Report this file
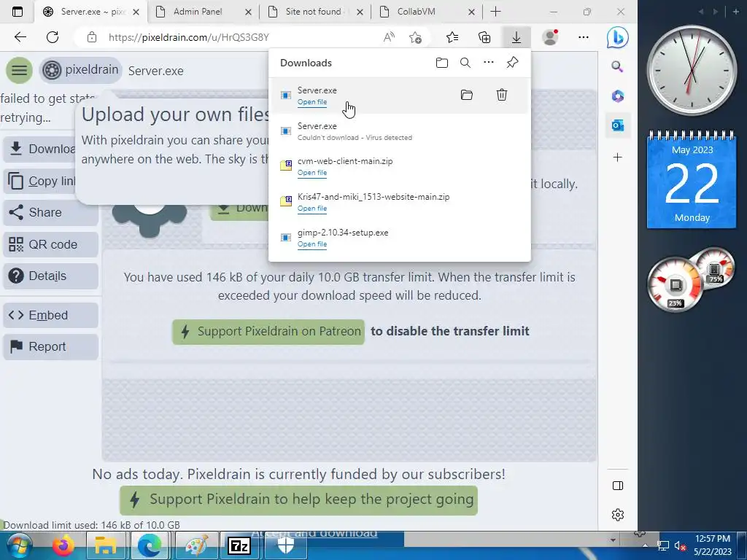 coord(50,346)
